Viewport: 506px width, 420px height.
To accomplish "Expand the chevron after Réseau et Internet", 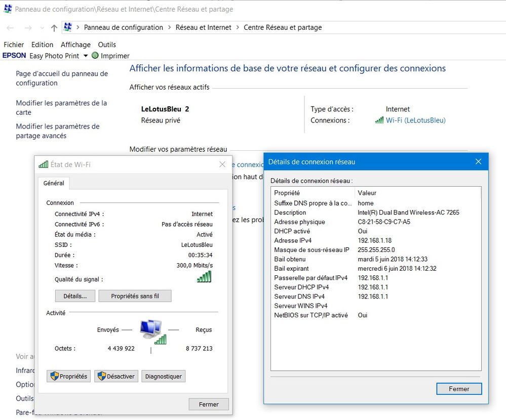I will click(238, 27).
